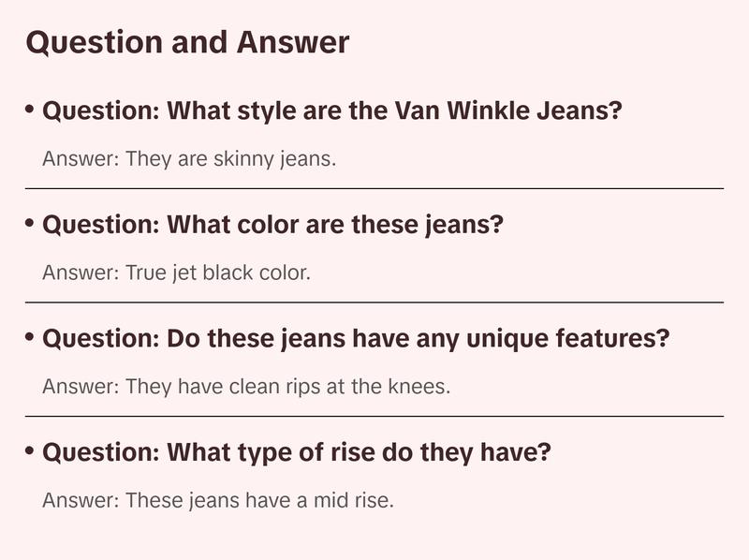Select the question about the jeans' color

pos(272,226)
